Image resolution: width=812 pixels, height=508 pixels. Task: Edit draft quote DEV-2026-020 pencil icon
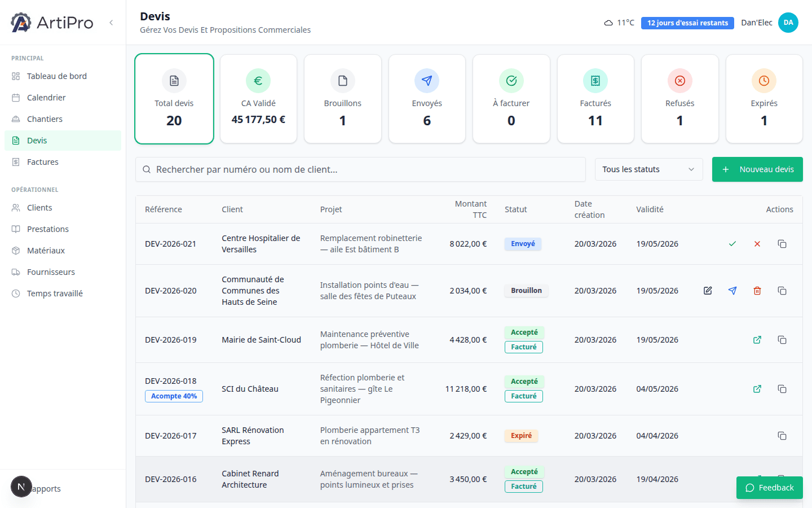click(708, 291)
